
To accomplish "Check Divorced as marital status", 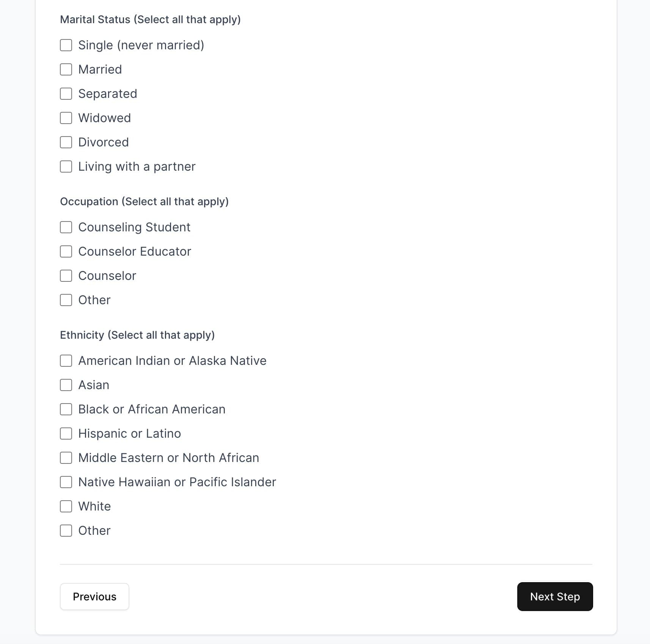I will coord(66,142).
